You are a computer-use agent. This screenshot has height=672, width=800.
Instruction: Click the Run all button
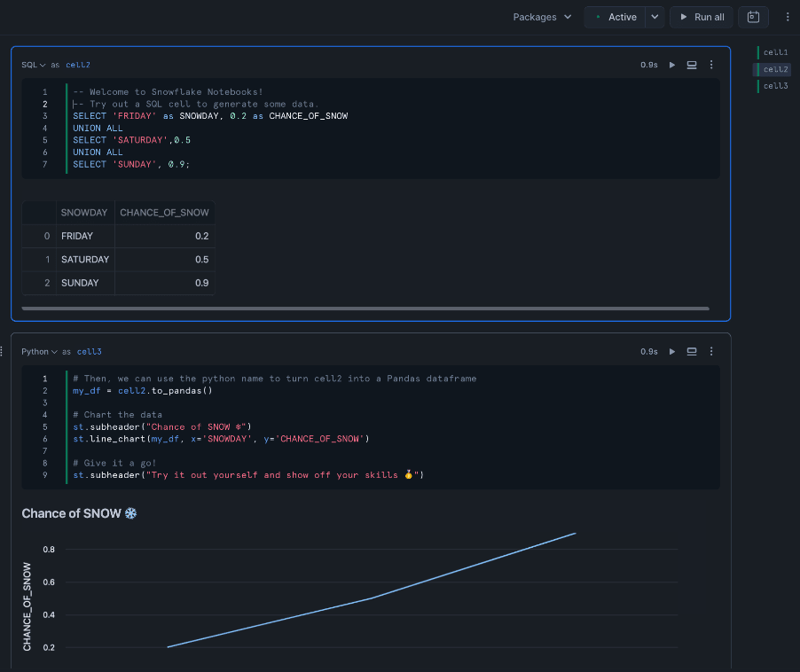coord(702,17)
